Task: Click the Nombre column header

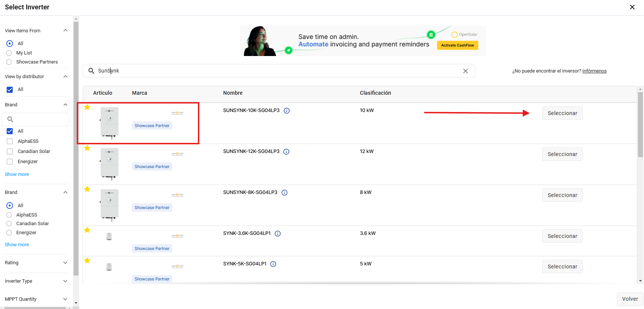Action: pos(233,93)
